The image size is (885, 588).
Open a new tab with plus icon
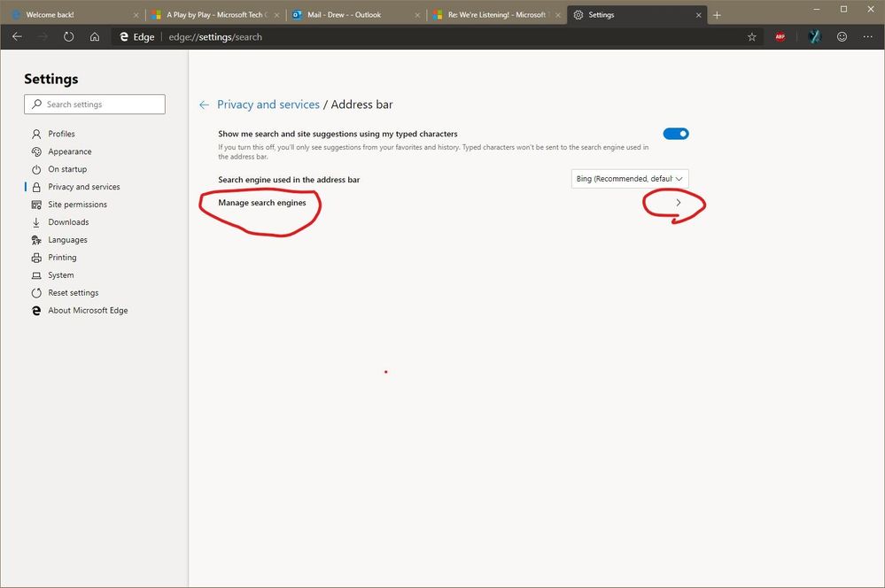pyautogui.click(x=717, y=15)
